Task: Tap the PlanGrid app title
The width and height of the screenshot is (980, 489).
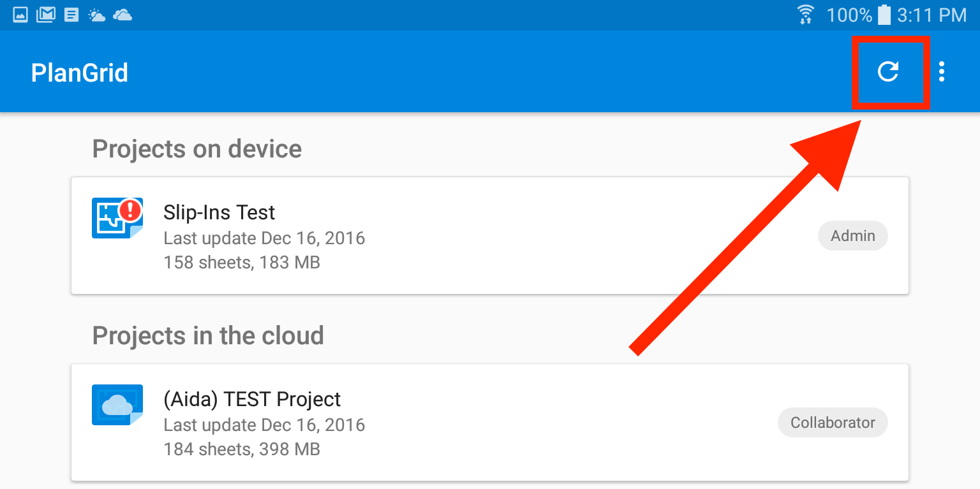Action: 80,73
